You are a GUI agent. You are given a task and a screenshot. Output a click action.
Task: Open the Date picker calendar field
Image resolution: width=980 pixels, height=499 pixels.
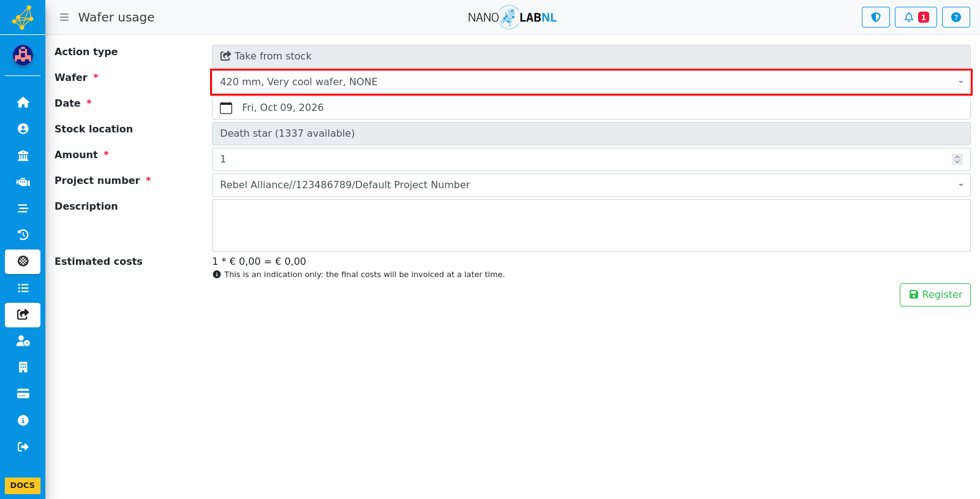click(591, 108)
